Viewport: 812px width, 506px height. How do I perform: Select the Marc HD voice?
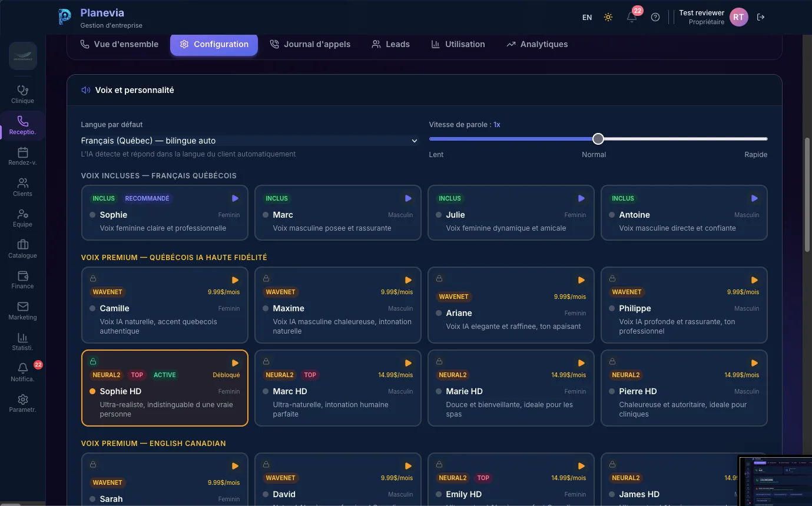coord(338,388)
